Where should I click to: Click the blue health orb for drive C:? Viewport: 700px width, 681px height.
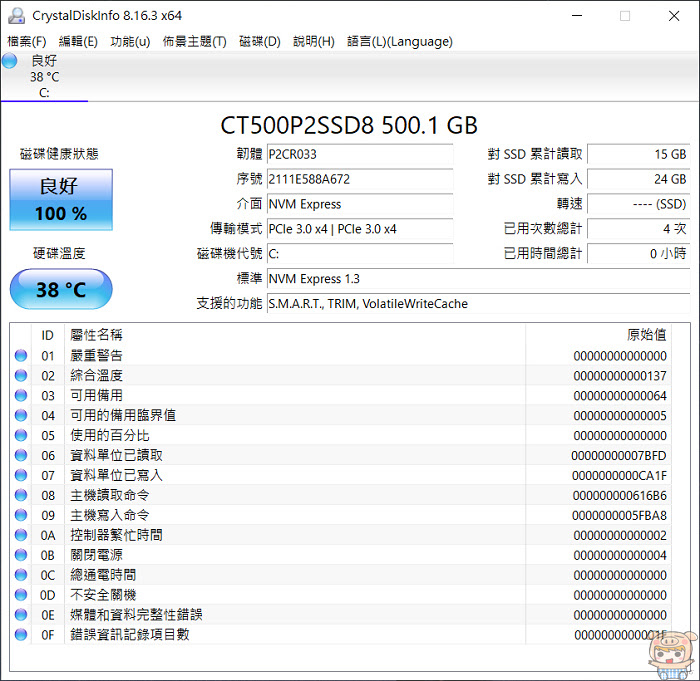coord(10,61)
